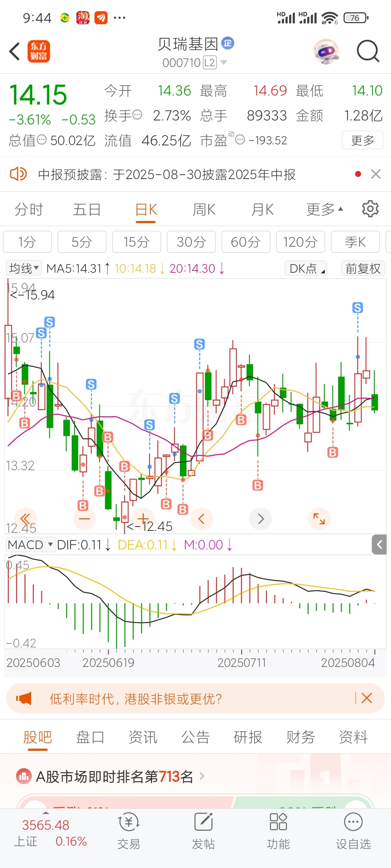Tap the 上证 index 3565.48 ticker
391x868 pixels.
(x=50, y=833)
